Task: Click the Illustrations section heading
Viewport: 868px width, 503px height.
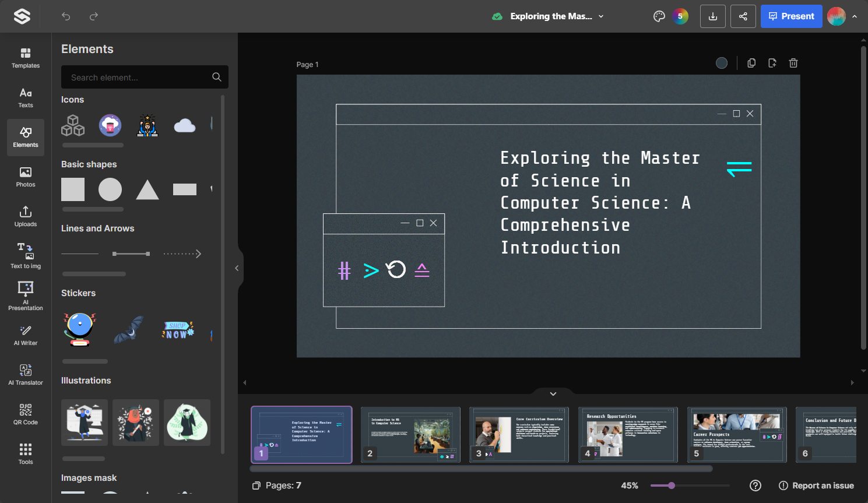Action: pos(86,381)
